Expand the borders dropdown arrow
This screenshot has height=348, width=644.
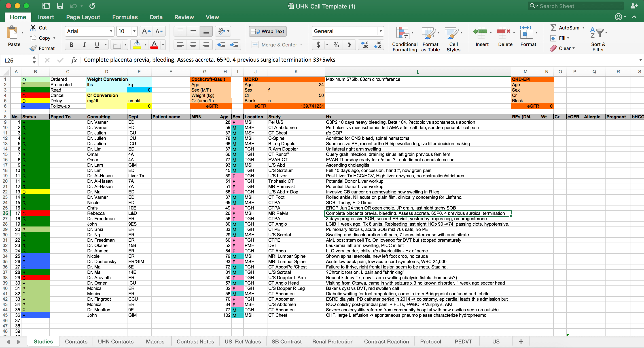[x=125, y=45]
